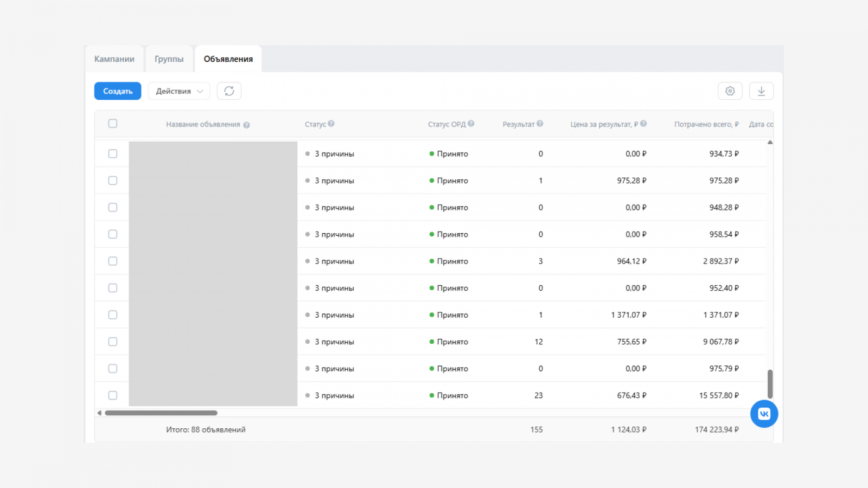Click the Создать button
This screenshot has width=868, height=488.
coord(118,91)
